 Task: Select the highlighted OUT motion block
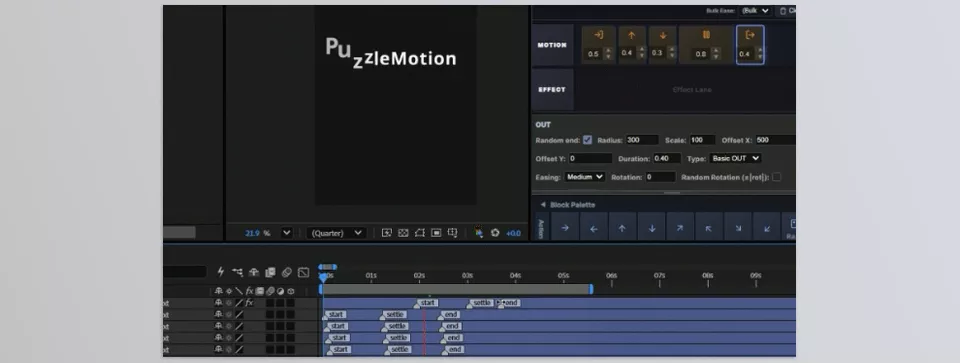coord(750,45)
